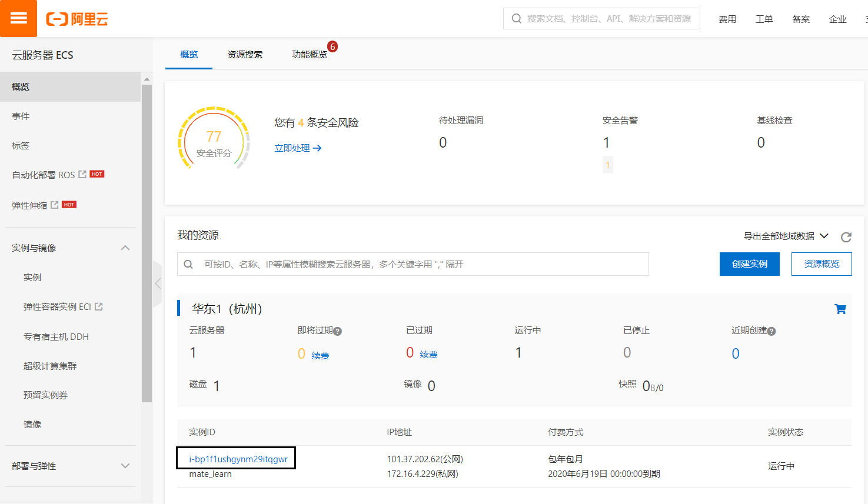This screenshot has width=868, height=504.
Task: Collapse the sidebar with the handle arrow
Action: [157, 283]
